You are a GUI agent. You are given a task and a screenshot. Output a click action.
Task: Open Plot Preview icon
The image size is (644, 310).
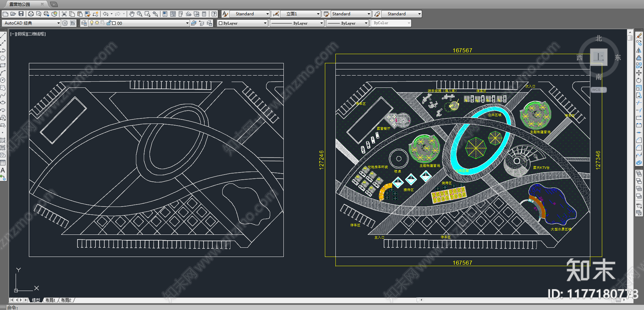click(x=39, y=14)
